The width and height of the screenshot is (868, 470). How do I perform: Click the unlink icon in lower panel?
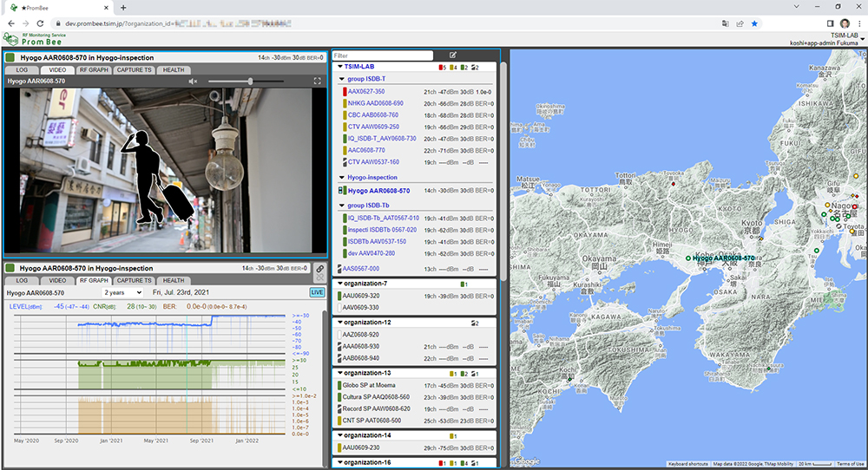coord(320,277)
